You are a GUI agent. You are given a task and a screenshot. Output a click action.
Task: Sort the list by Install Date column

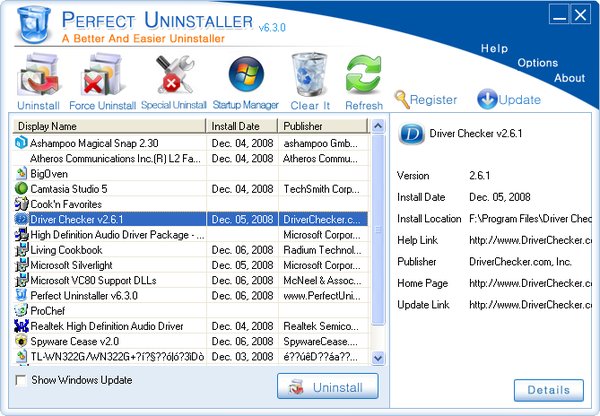click(242, 126)
